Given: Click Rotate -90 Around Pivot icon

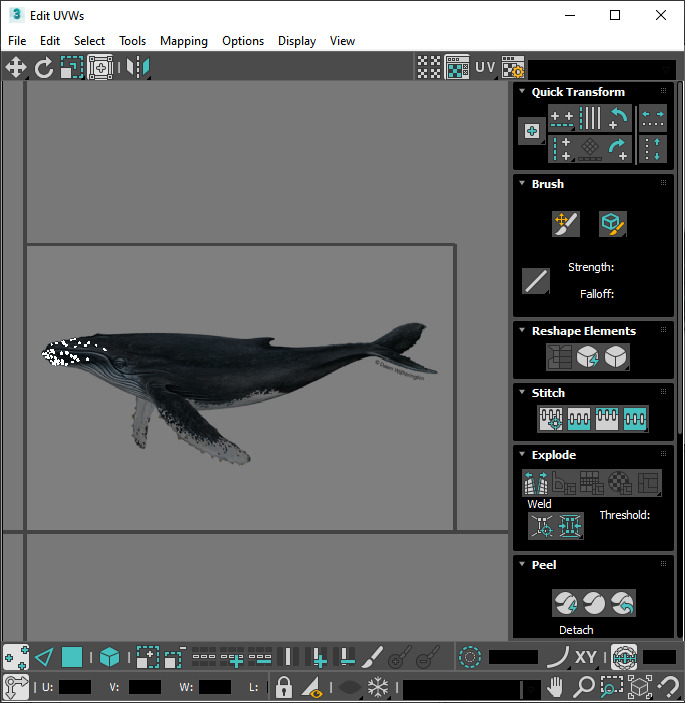Looking at the screenshot, I should point(617,119).
